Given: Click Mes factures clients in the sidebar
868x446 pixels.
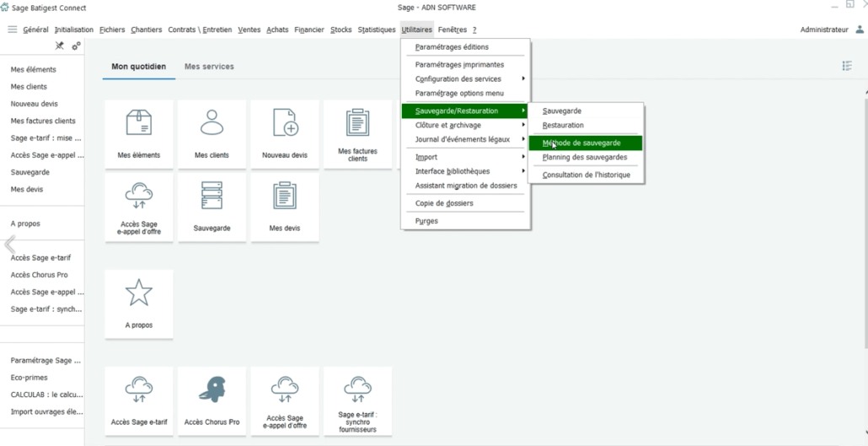Looking at the screenshot, I should tap(43, 121).
